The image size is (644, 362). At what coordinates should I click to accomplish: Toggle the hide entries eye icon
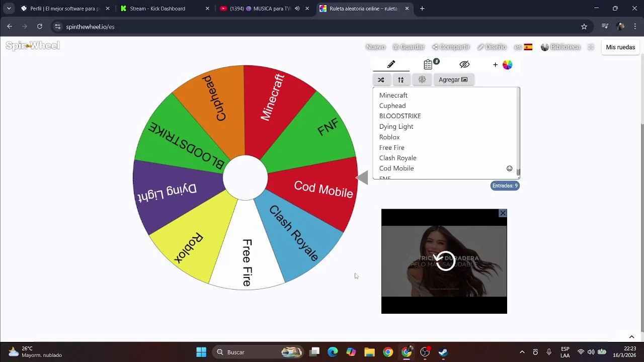pos(464,64)
